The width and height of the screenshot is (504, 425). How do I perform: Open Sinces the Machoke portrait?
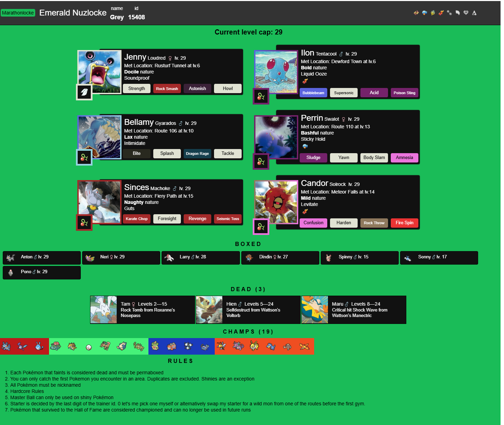coord(99,202)
